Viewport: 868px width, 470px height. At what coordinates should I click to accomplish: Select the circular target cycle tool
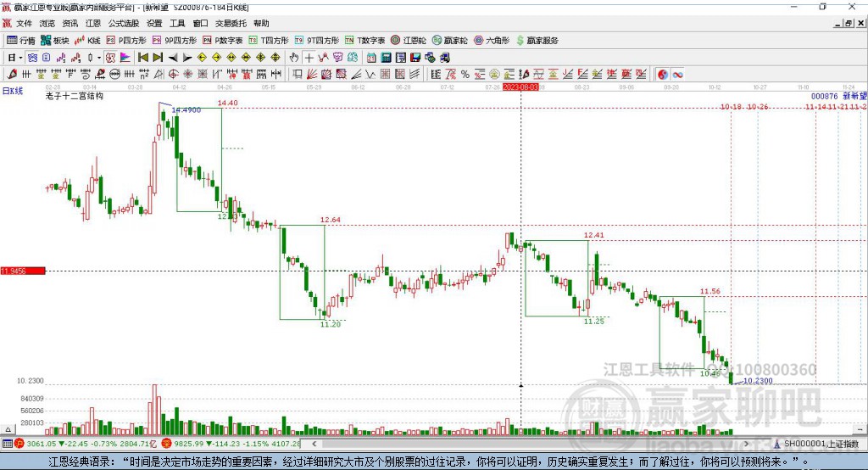173,75
